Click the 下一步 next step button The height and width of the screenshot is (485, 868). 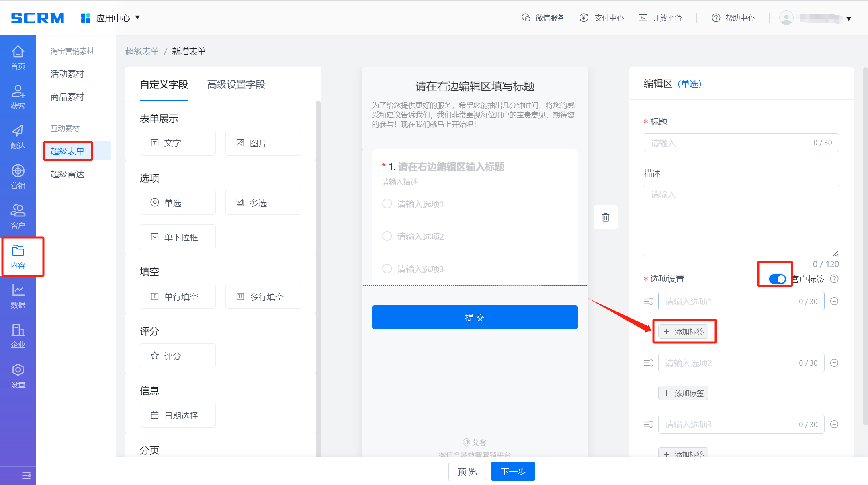(513, 471)
